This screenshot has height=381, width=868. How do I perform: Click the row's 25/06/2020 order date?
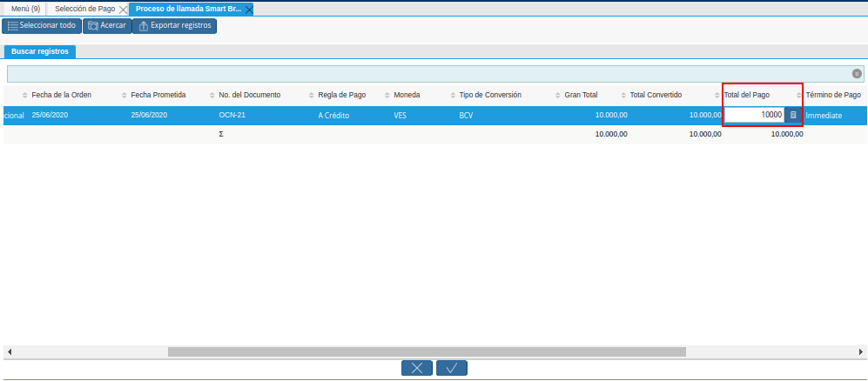coord(50,116)
